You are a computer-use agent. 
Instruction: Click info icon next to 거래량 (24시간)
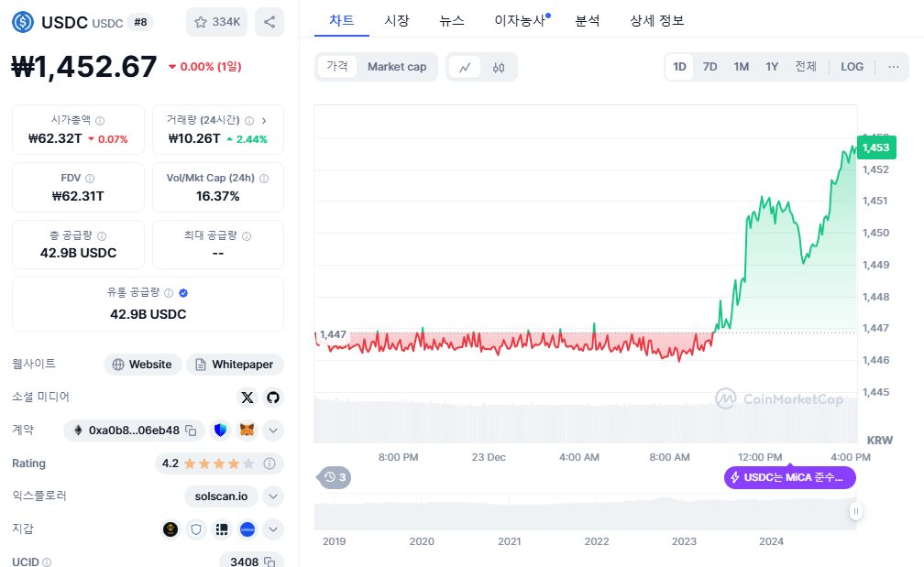click(x=249, y=121)
